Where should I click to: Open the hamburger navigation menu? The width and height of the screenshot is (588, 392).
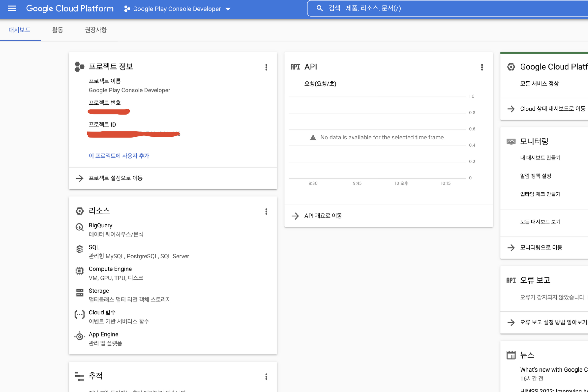tap(12, 9)
